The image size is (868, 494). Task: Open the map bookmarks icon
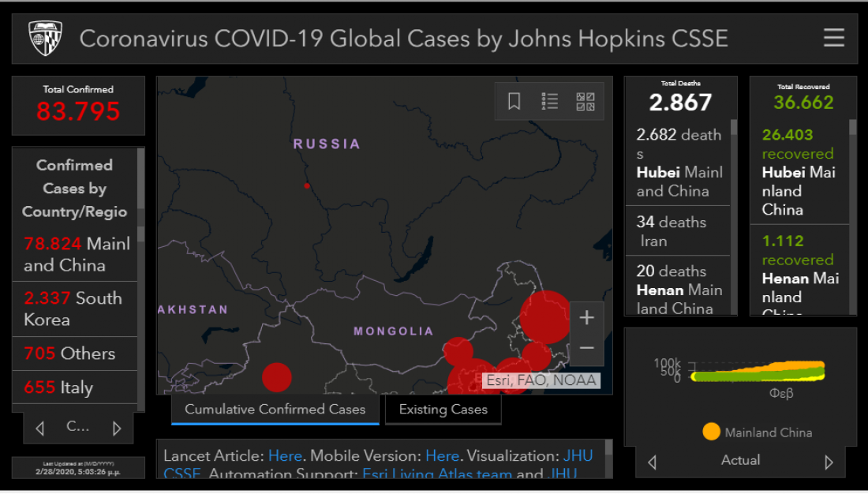514,101
